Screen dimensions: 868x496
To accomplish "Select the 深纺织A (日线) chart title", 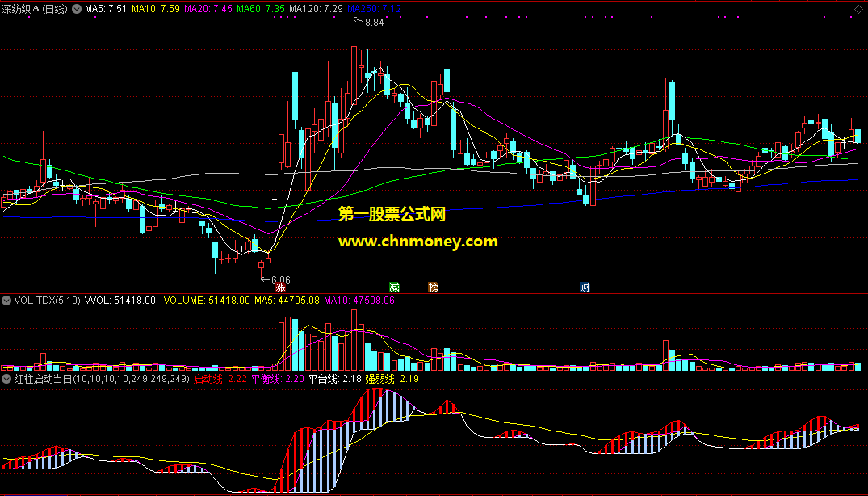I will click(35, 9).
